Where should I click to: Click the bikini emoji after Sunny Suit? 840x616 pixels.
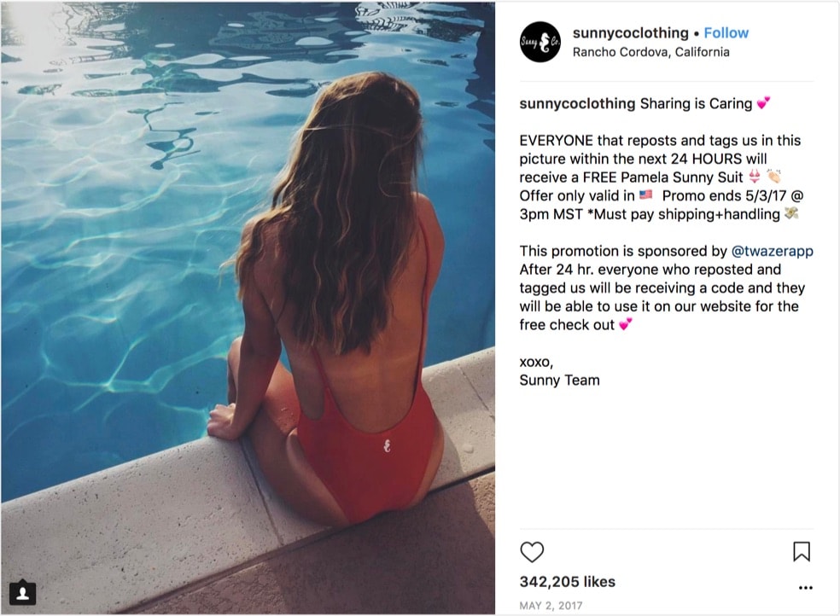coord(755,177)
